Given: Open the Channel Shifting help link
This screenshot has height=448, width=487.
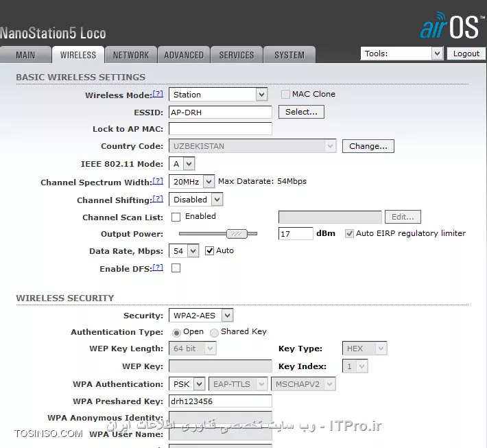Looking at the screenshot, I should tap(158, 199).
